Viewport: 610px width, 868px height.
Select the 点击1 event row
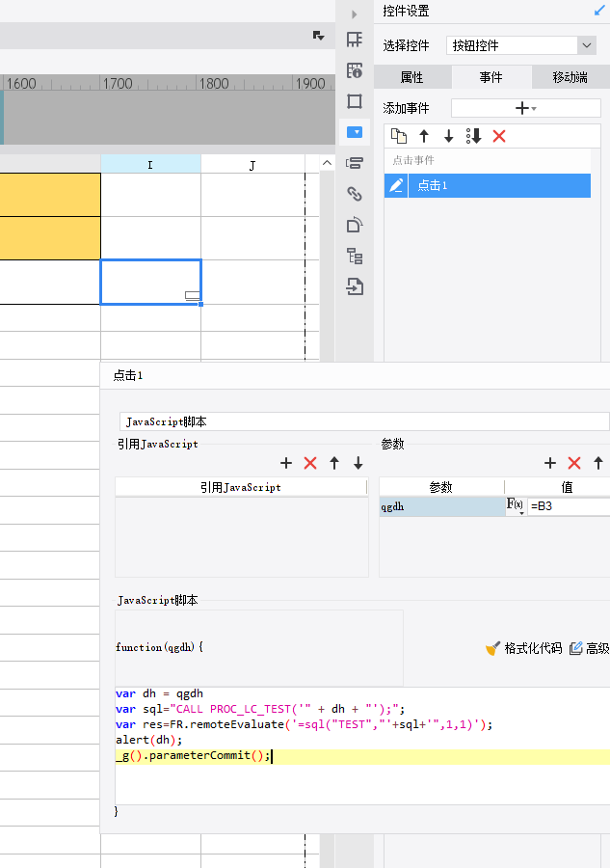[488, 185]
